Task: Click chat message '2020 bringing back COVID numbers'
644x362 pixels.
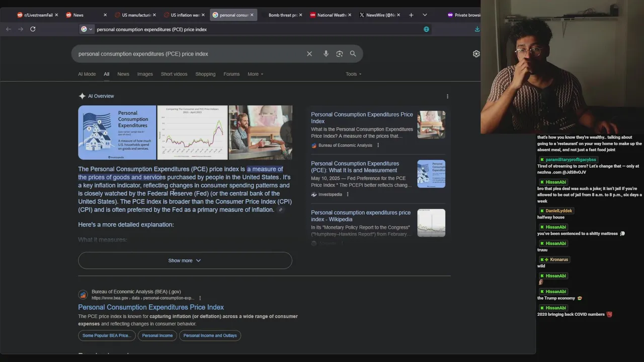Action: point(571,314)
